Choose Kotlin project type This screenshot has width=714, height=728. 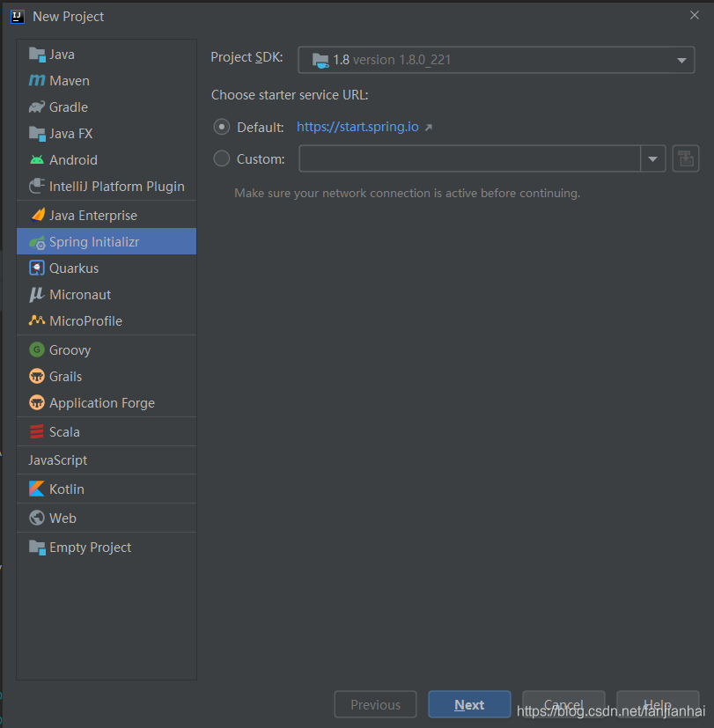click(x=107, y=489)
